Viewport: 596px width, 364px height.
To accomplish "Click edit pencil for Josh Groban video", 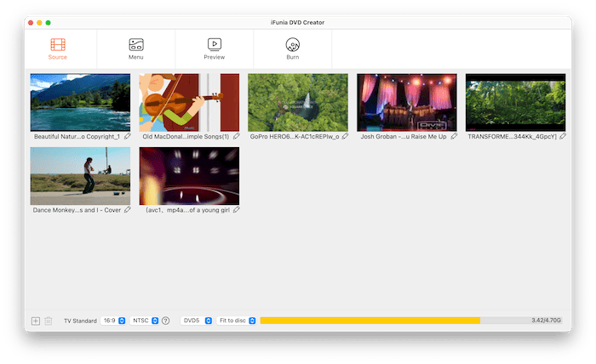I will coord(453,136).
